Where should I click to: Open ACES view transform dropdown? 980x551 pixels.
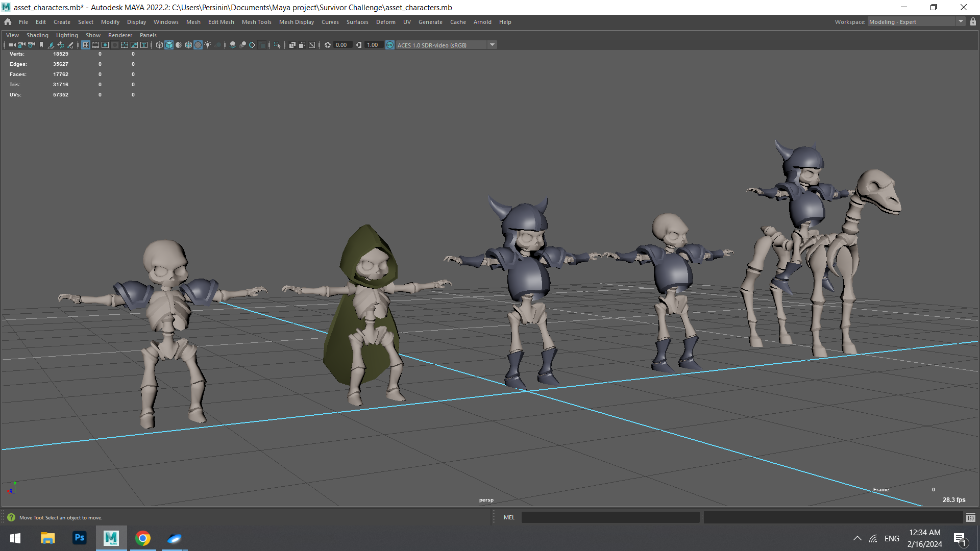coord(492,45)
